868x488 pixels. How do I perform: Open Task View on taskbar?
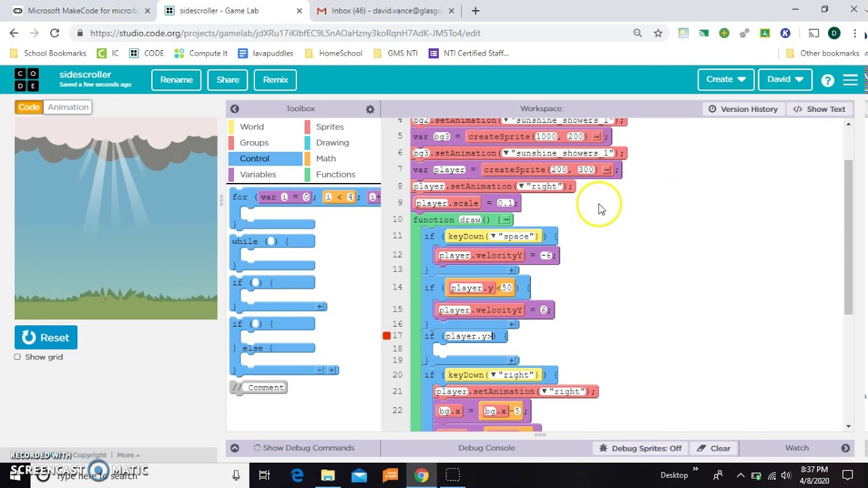coord(265,475)
